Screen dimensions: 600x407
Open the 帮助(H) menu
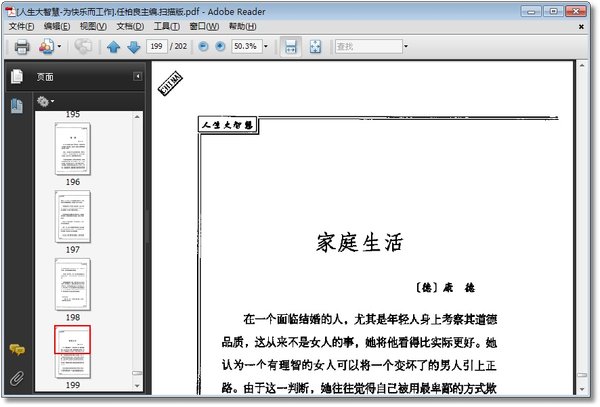coord(242,26)
